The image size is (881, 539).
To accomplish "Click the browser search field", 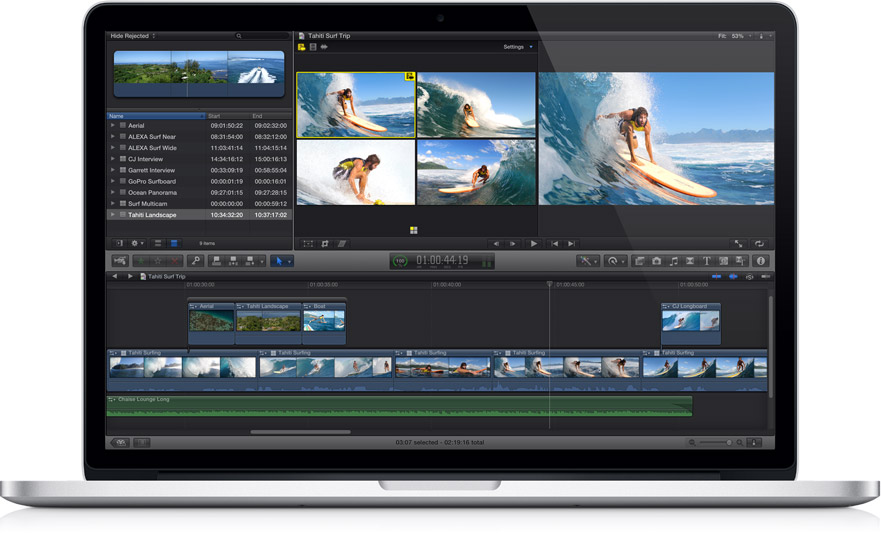I will coord(261,36).
